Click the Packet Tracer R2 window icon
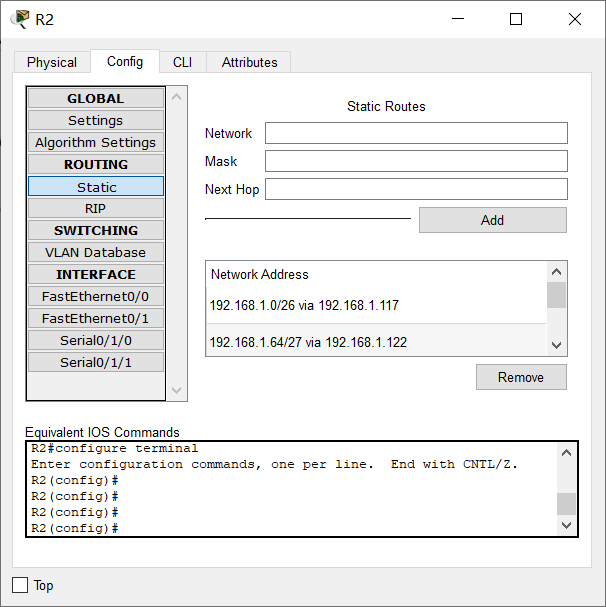606x607 pixels. tap(20, 19)
